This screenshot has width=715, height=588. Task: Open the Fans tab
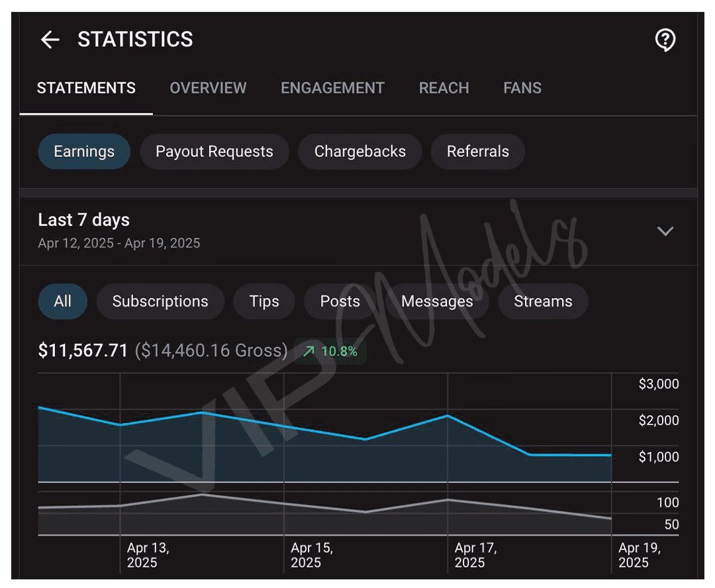tap(522, 87)
